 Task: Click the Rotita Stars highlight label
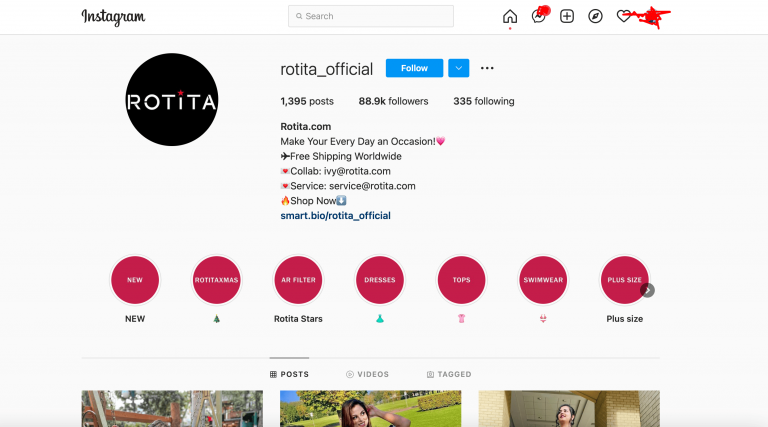[298, 319]
